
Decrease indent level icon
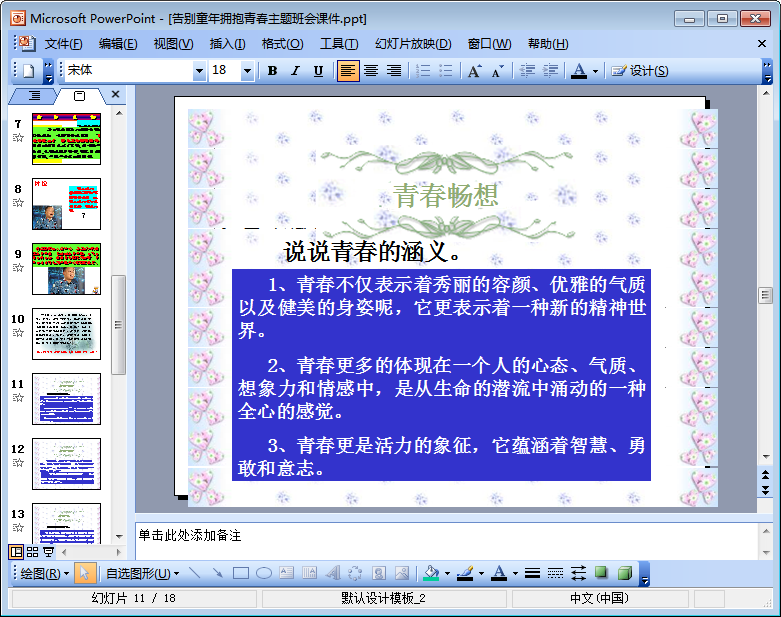(527, 71)
